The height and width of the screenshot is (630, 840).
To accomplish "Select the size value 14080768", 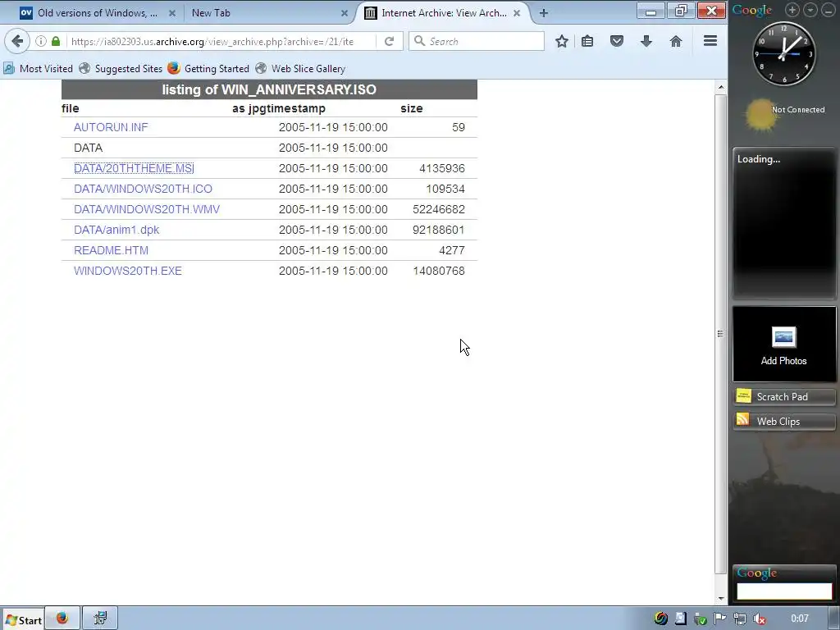I will click(x=439, y=271).
